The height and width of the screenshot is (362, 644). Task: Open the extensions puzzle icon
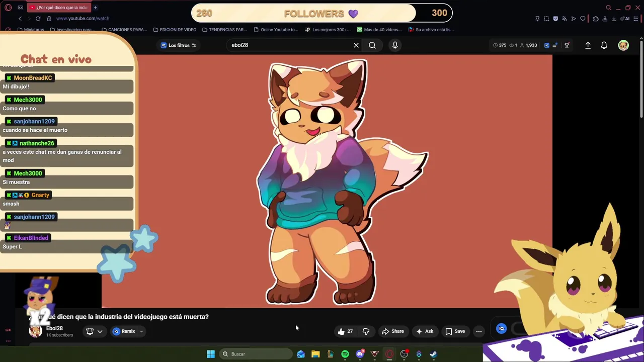pos(596,19)
